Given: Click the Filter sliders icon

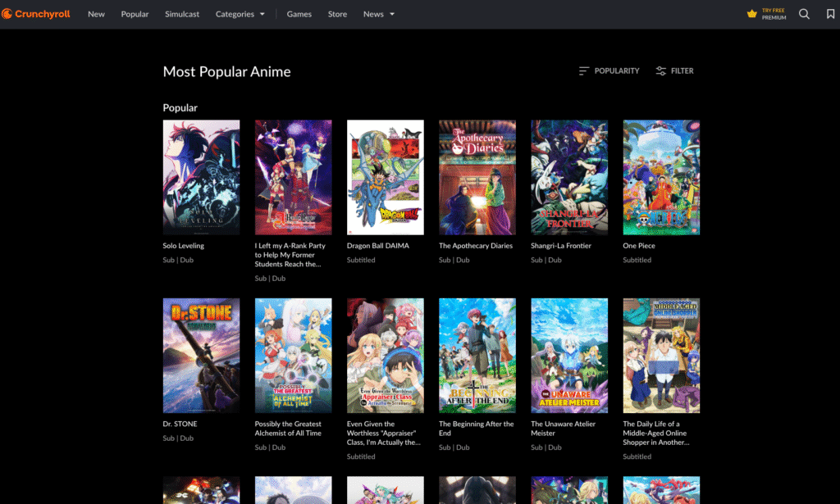Looking at the screenshot, I should pyautogui.click(x=661, y=70).
